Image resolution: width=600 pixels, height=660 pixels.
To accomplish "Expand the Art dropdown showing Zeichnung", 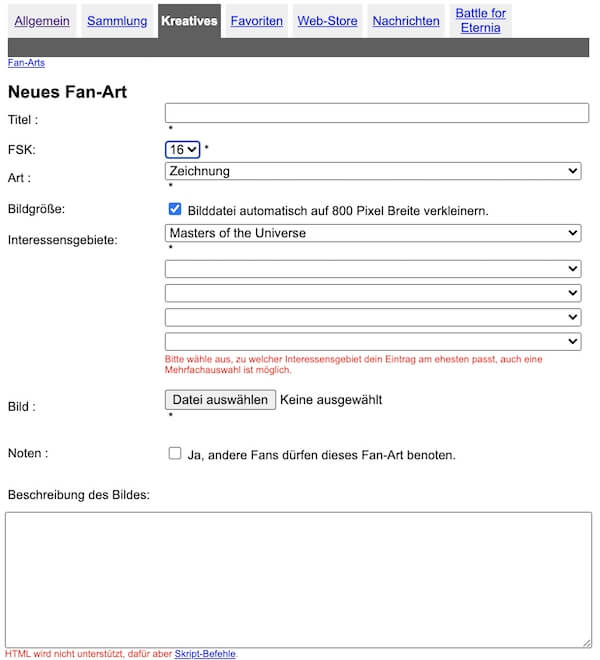I will pos(373,171).
